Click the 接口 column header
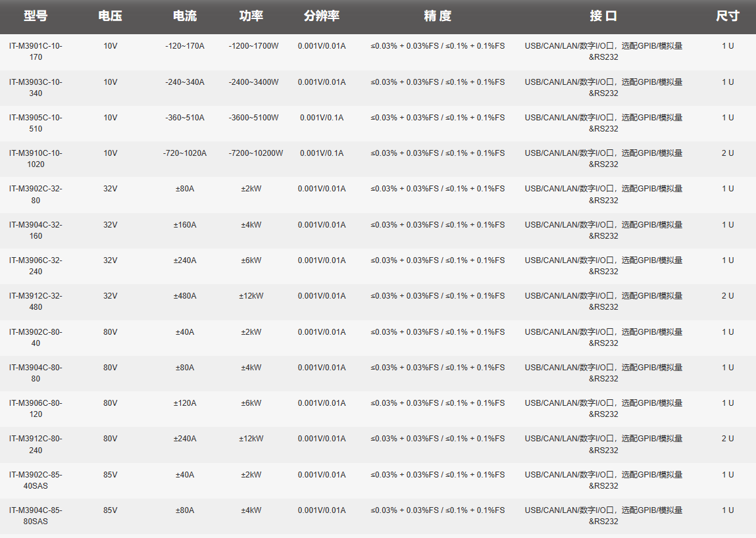 [x=603, y=16]
